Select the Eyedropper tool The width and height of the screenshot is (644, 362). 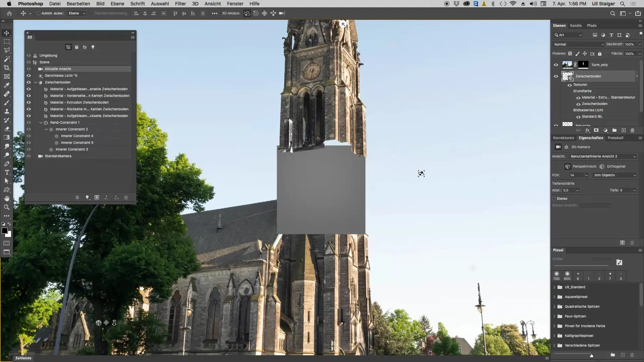click(7, 85)
